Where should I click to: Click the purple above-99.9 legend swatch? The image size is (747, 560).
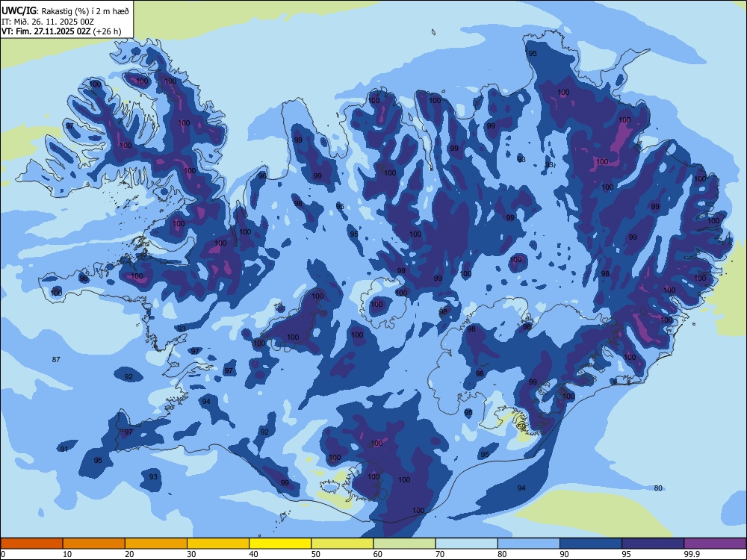[x=715, y=544]
